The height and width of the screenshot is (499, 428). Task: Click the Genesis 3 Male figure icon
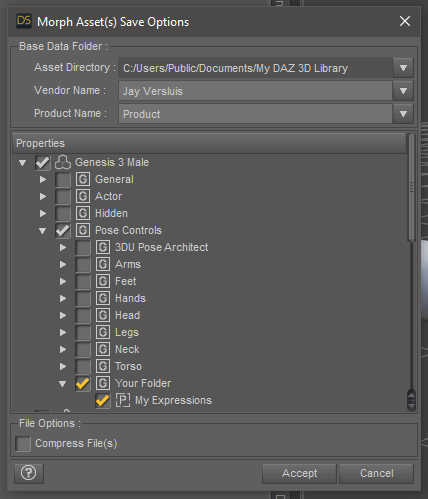tap(63, 162)
